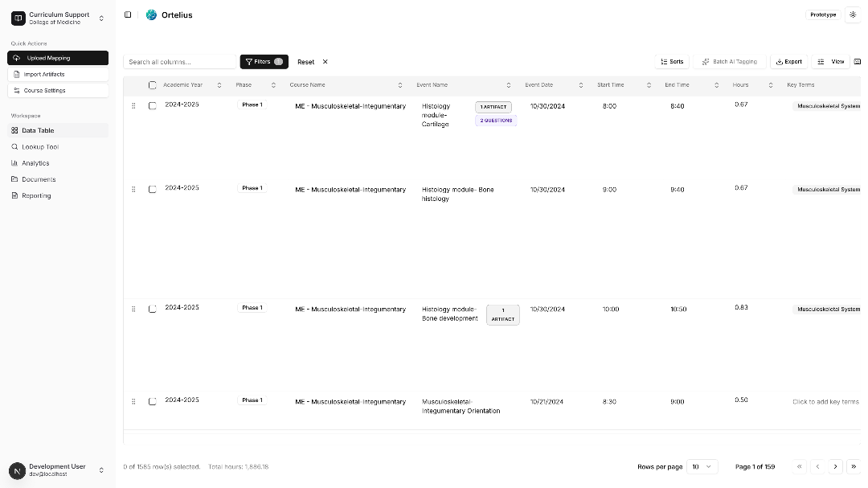Click the Ortelius globe logo
The width and height of the screenshot is (868, 488).
click(x=151, y=14)
